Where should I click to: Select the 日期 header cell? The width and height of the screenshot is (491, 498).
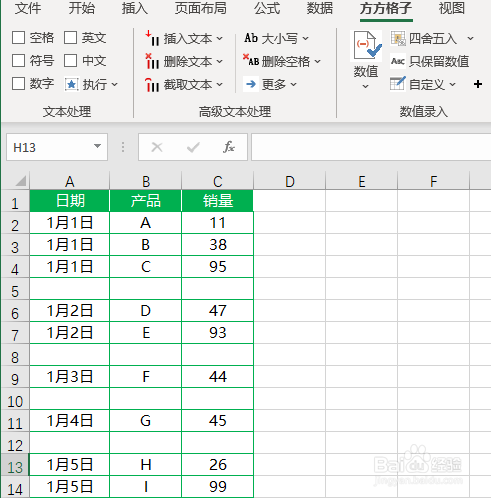click(x=69, y=201)
